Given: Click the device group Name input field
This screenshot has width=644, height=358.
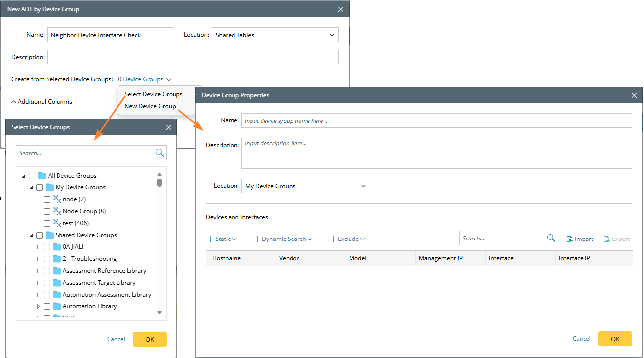Looking at the screenshot, I should pyautogui.click(x=436, y=121).
